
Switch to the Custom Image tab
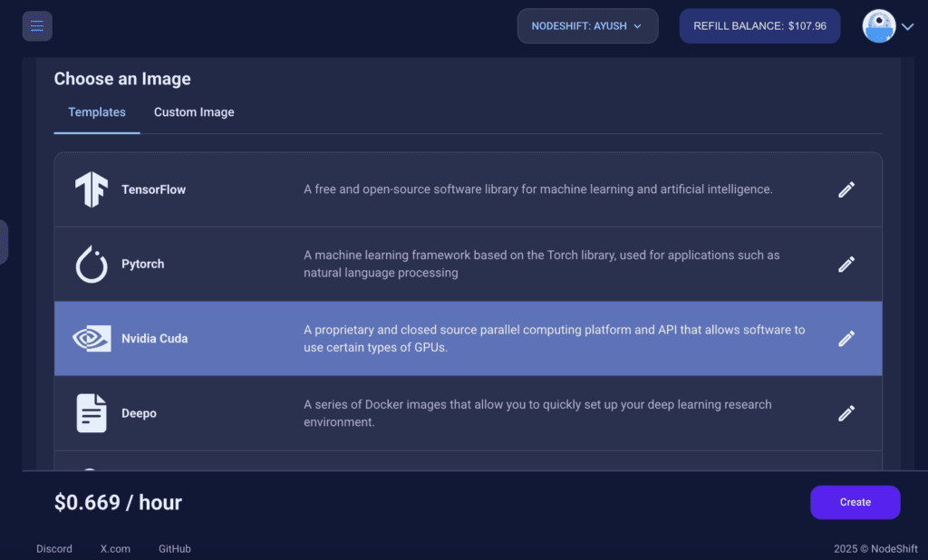click(x=194, y=112)
